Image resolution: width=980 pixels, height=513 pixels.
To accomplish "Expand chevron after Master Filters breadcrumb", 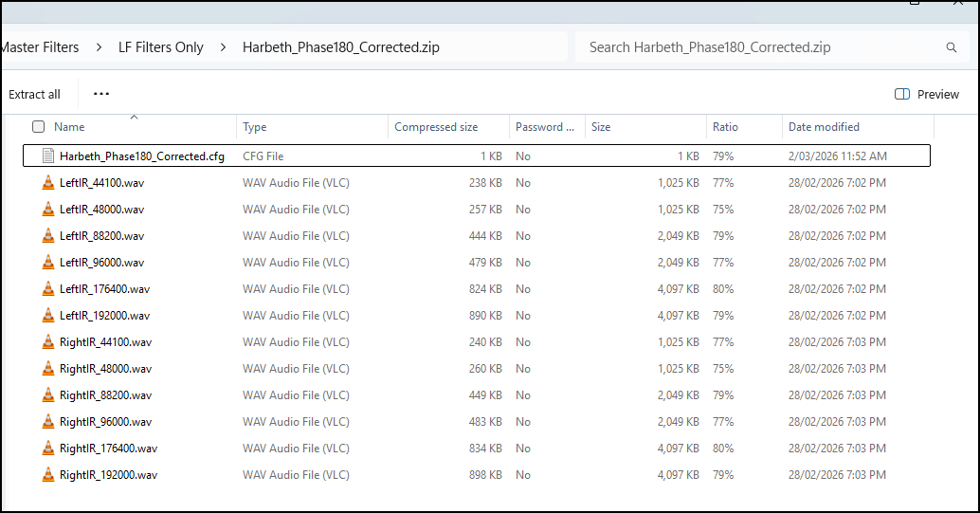I will [99, 47].
